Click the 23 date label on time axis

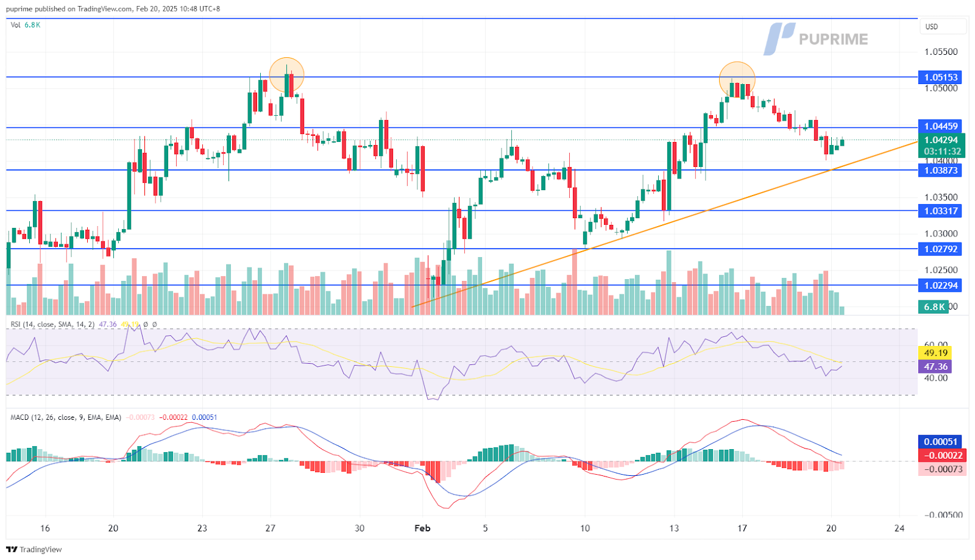click(202, 528)
